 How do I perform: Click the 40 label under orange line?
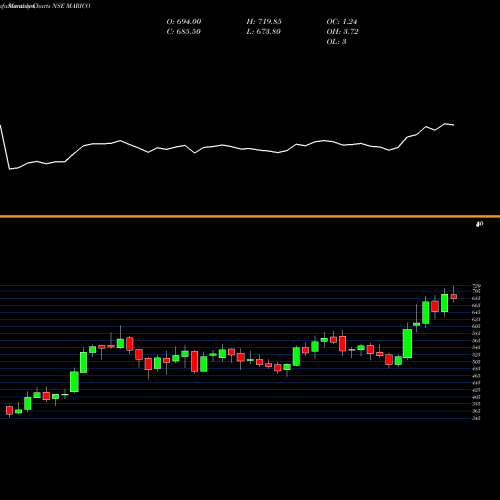[479, 224]
